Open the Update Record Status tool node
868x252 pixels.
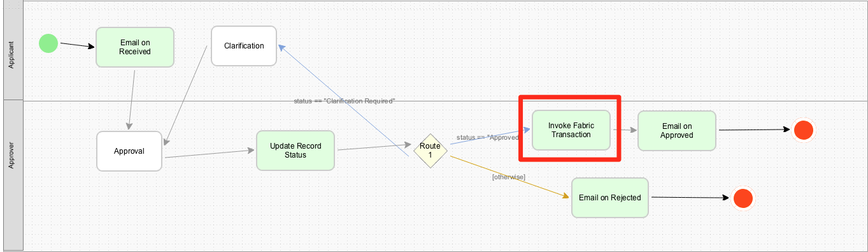(x=295, y=151)
